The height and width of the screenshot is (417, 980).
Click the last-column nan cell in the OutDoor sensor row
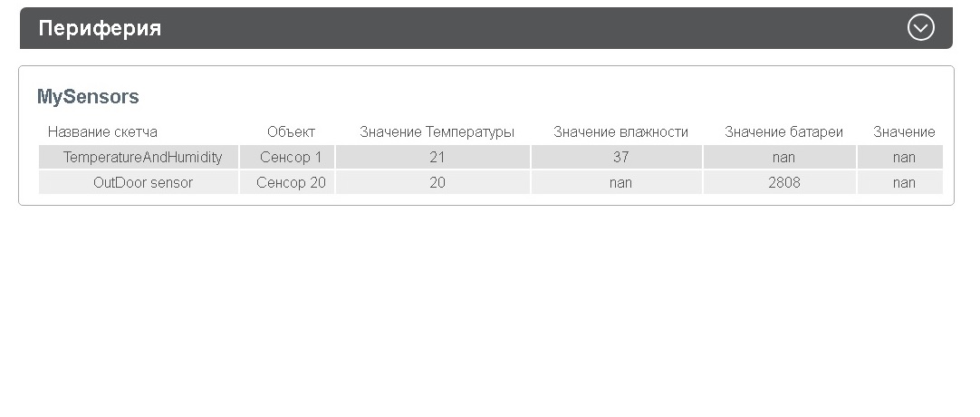coord(903,183)
